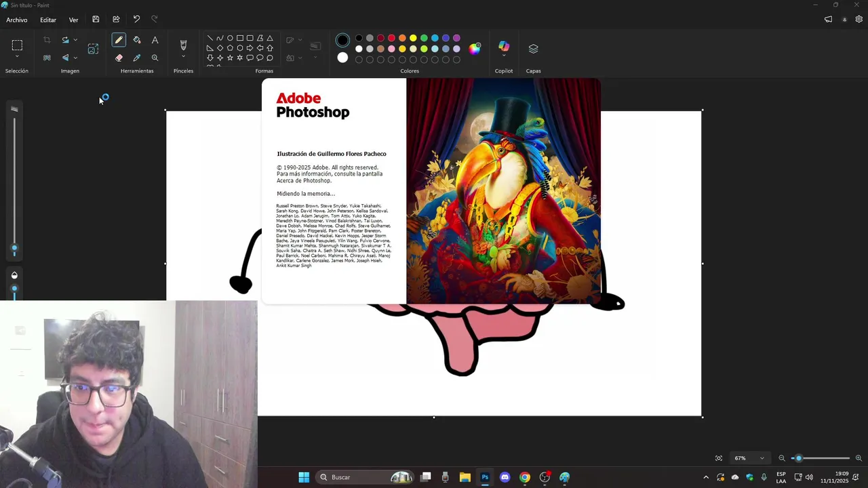Select the Line shape
Image resolution: width=868 pixels, height=488 pixels.
point(210,38)
